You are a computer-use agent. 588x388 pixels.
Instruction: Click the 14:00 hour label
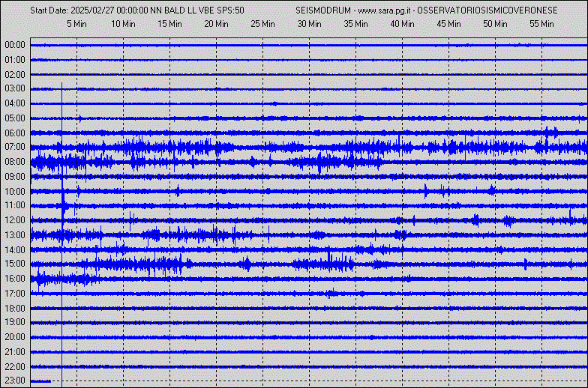coord(15,250)
